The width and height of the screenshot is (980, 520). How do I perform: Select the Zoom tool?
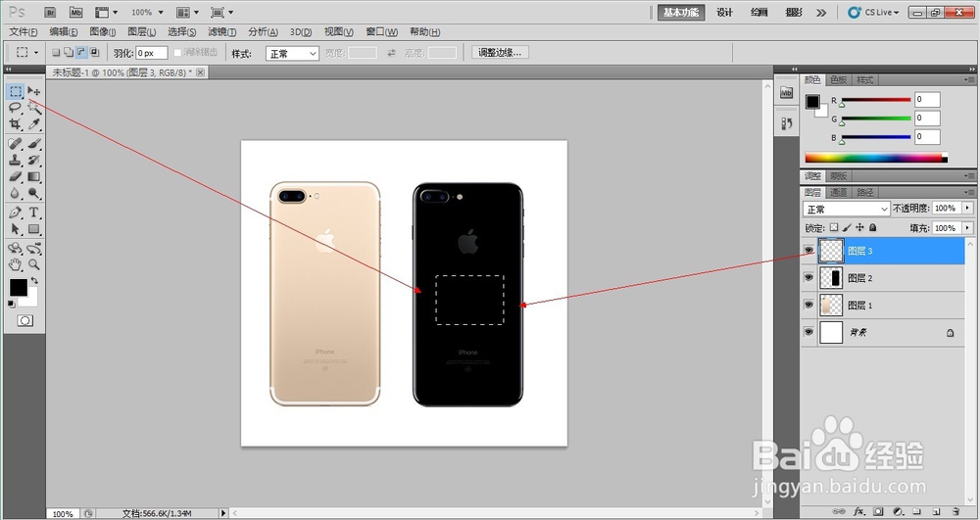(x=33, y=264)
